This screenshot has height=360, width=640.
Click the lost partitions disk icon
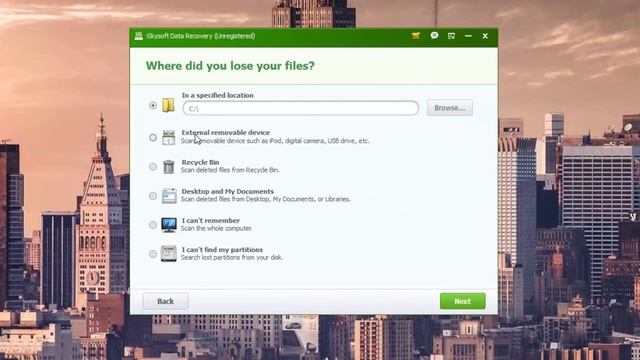(x=169, y=254)
